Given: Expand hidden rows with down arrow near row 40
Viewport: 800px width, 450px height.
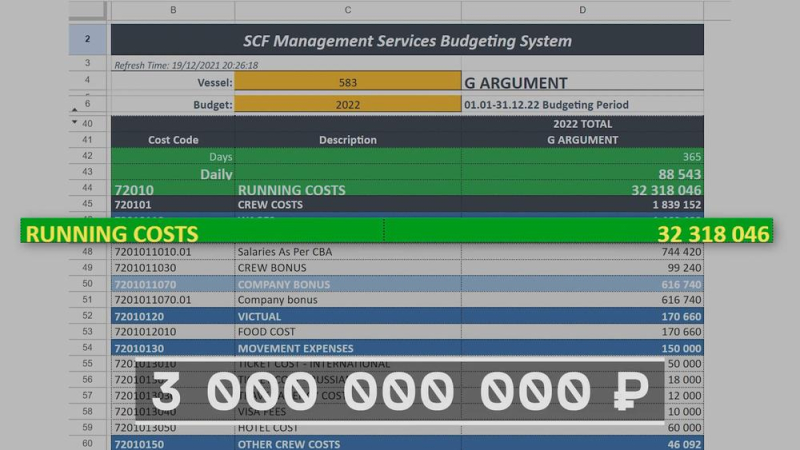Looking at the screenshot, I should coord(74,122).
